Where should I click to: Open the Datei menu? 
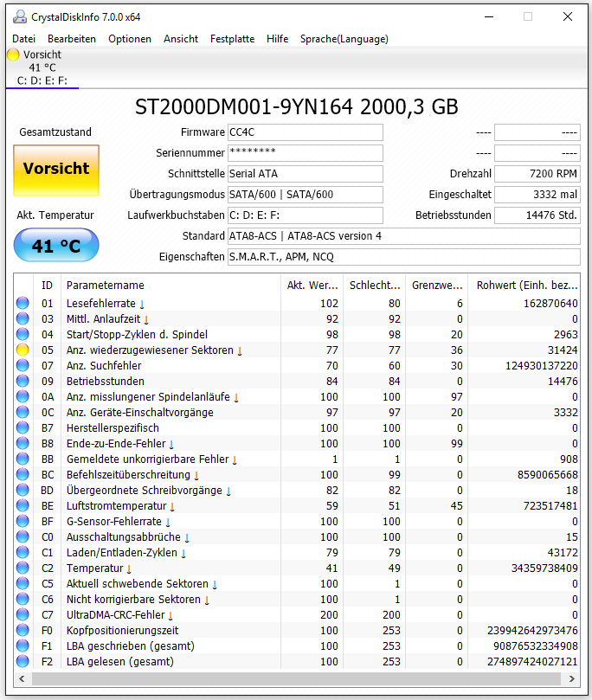[x=23, y=39]
